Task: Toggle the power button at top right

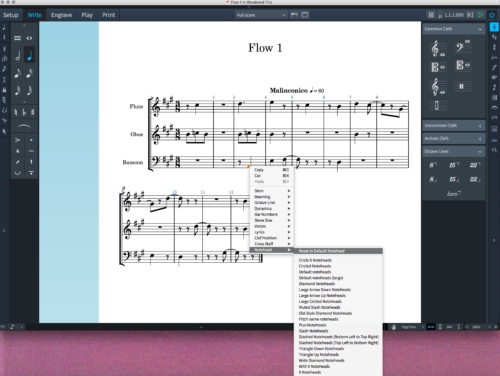Action: tap(492, 15)
